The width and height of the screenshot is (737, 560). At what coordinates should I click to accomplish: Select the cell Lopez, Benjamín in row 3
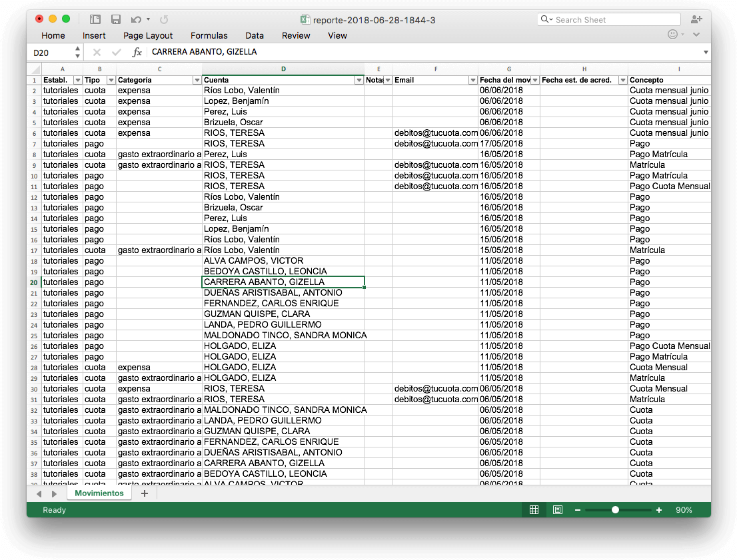point(283,101)
